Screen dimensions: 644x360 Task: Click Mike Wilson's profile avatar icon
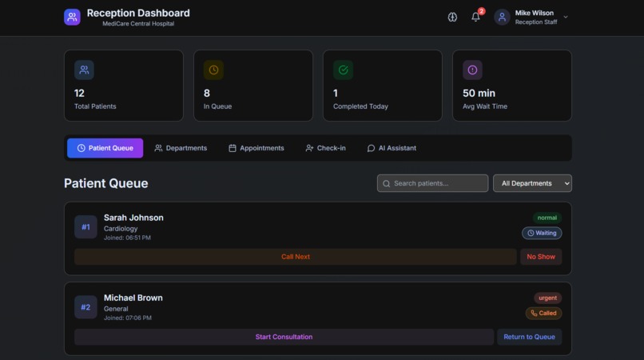[x=502, y=17]
